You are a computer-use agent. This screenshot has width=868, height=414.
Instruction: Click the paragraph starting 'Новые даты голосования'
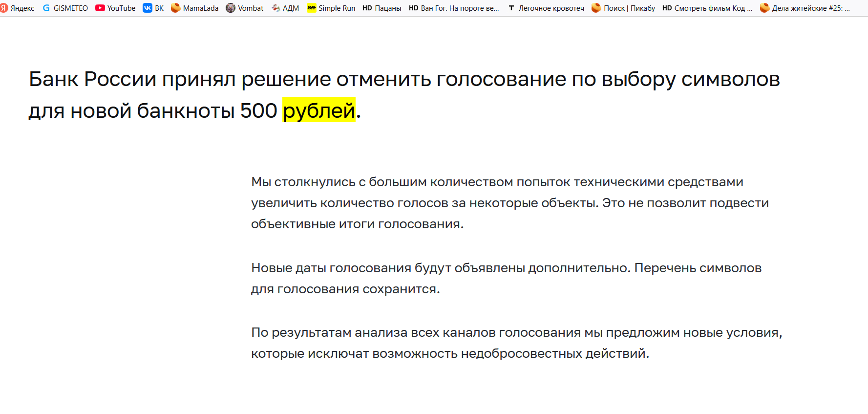[x=506, y=278]
